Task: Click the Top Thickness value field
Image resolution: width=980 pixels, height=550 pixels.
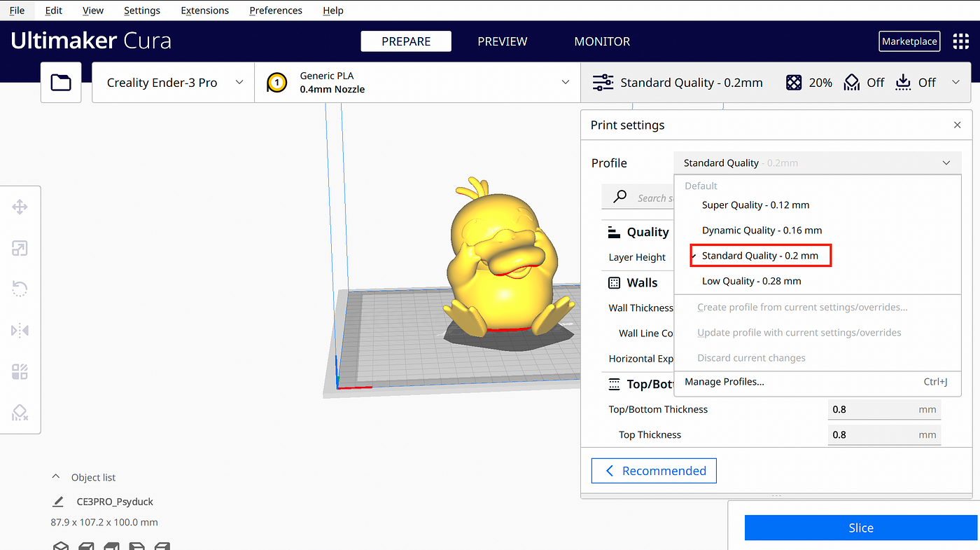Action: [x=884, y=434]
